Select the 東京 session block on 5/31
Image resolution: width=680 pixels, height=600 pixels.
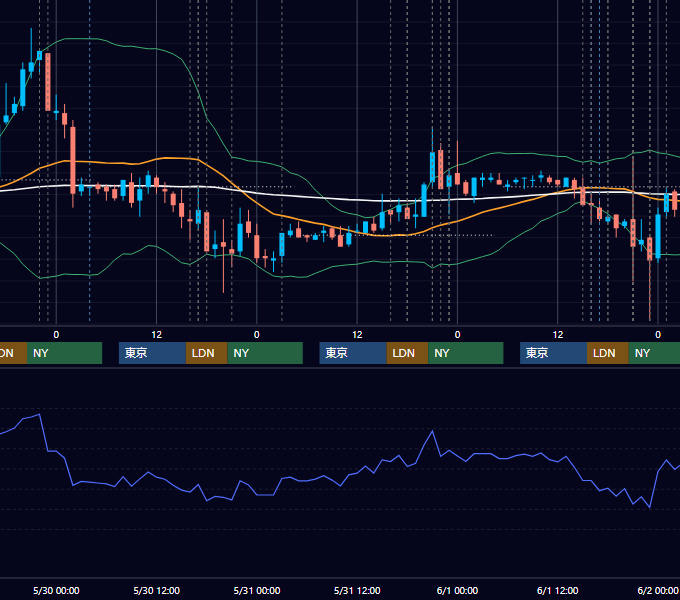(353, 353)
